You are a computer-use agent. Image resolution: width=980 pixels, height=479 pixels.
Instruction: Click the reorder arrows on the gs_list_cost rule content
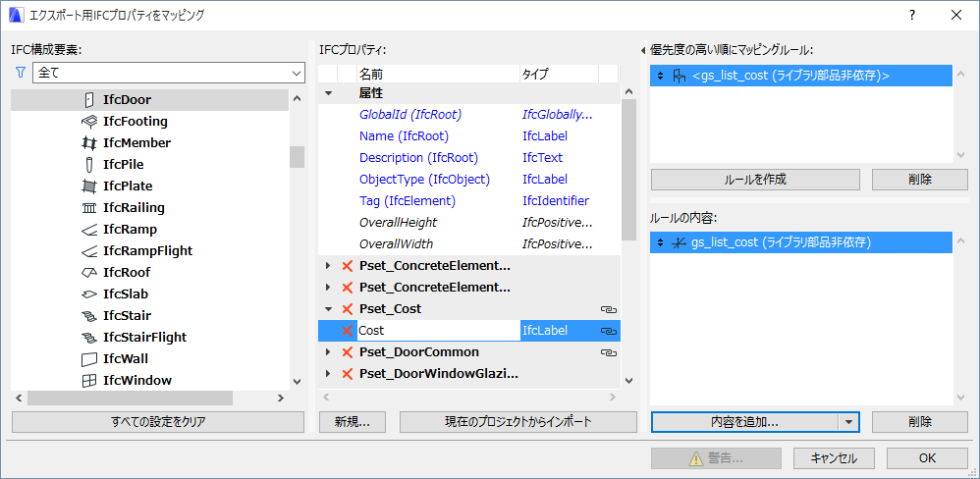[x=660, y=243]
